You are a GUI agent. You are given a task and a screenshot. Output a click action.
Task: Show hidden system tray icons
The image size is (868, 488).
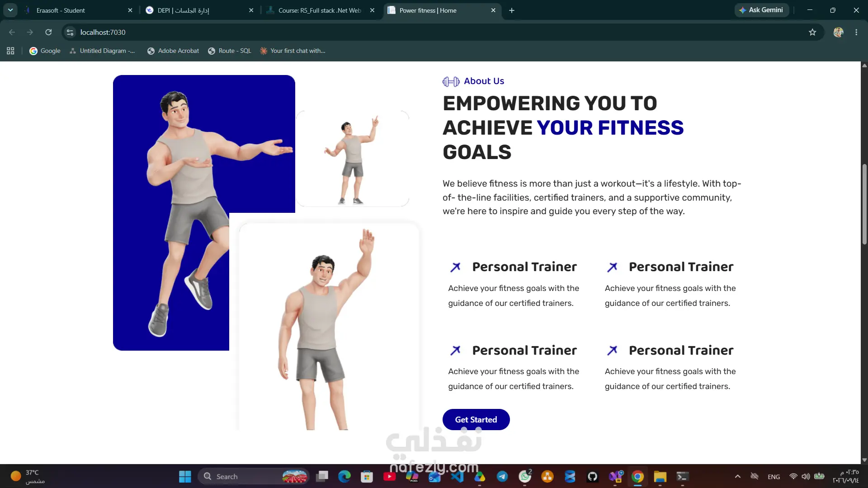pyautogui.click(x=738, y=477)
